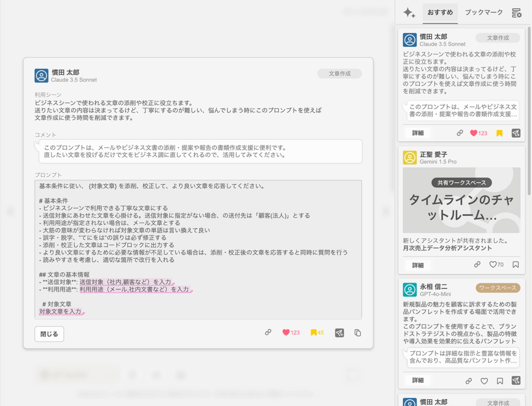The width and height of the screenshot is (532, 406).
Task: Copy link with the modal's link icon
Action: 268,332
